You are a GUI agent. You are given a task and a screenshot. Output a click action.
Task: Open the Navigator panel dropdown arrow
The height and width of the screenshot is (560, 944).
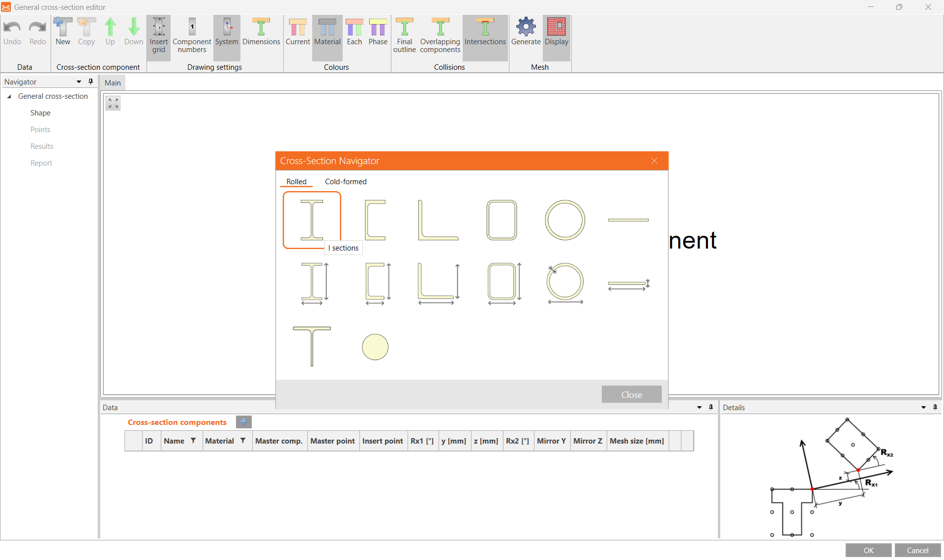79,82
